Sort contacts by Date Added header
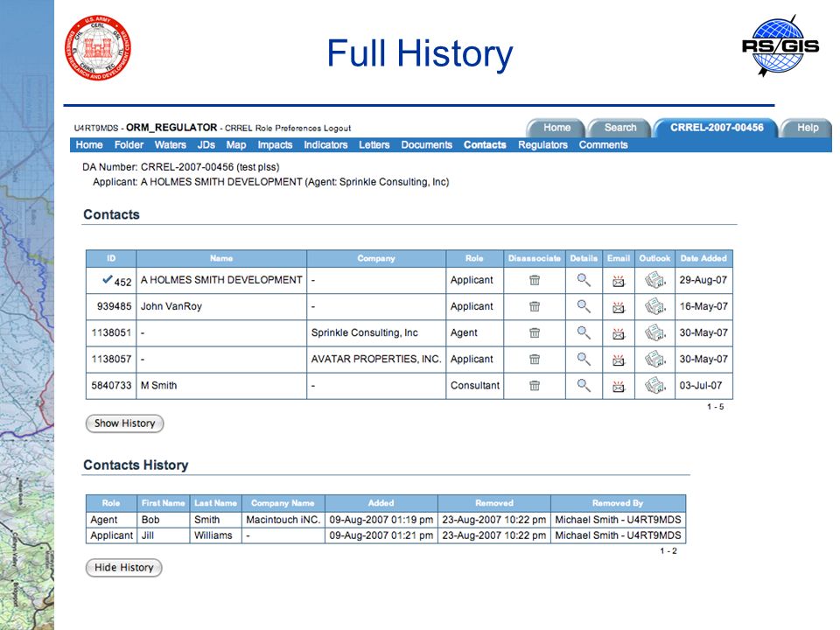Viewport: 840px width, 630px height. 703,258
